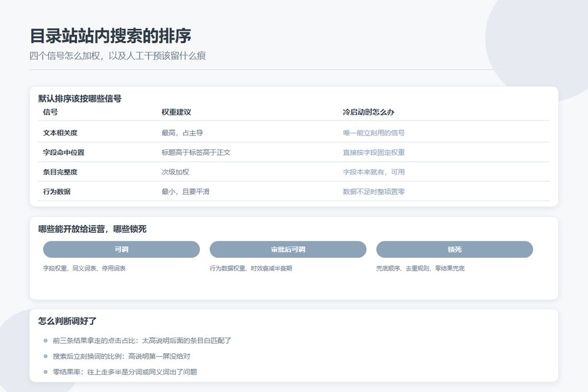
Task: Click heading 怎么判断调好了
Action: point(68,321)
